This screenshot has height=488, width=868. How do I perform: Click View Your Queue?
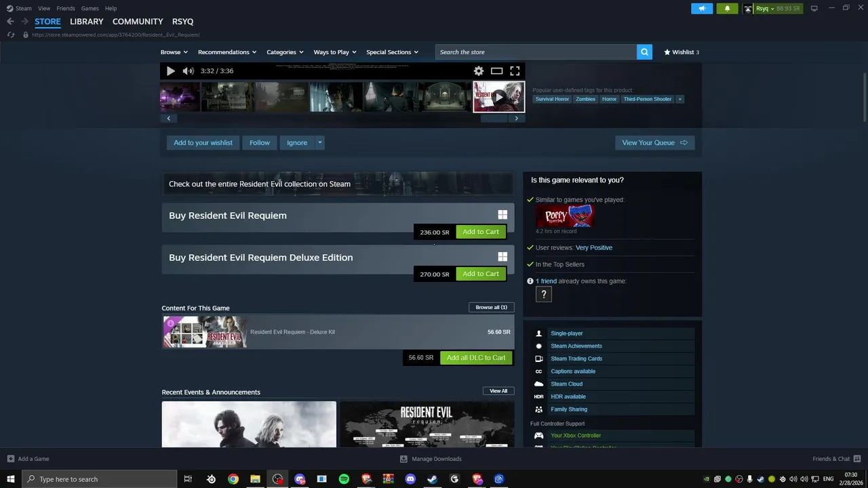(x=655, y=142)
